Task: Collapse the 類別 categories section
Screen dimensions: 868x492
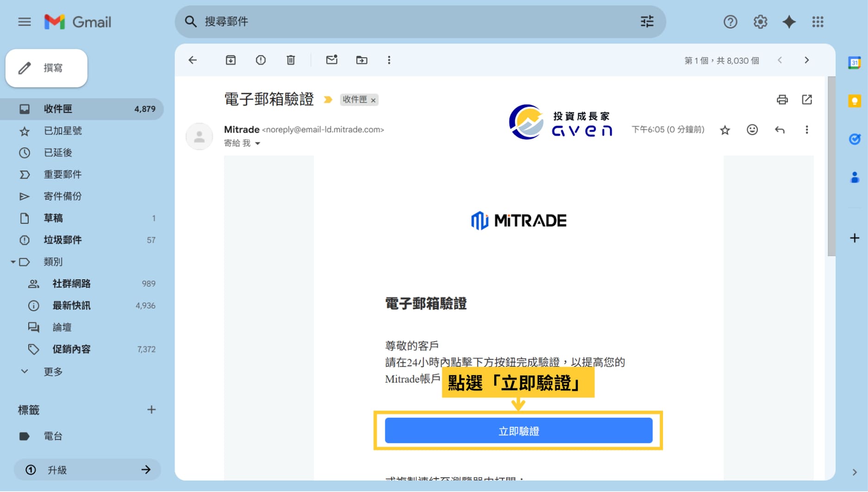Action: (13, 262)
